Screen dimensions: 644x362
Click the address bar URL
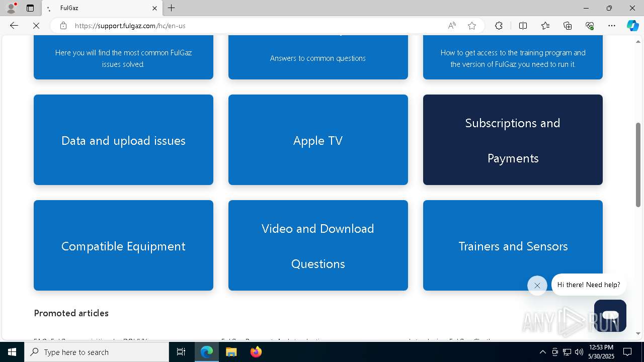130,26
